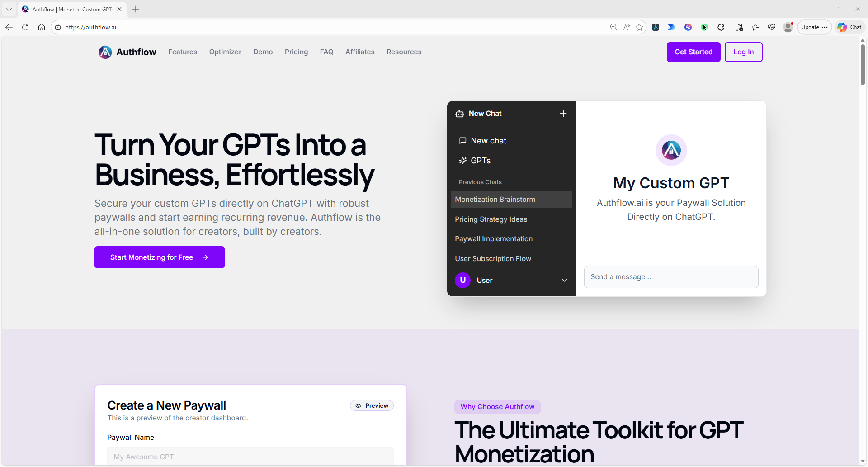Click the Create a New Paywall heading
The width and height of the screenshot is (868, 467).
tap(167, 405)
